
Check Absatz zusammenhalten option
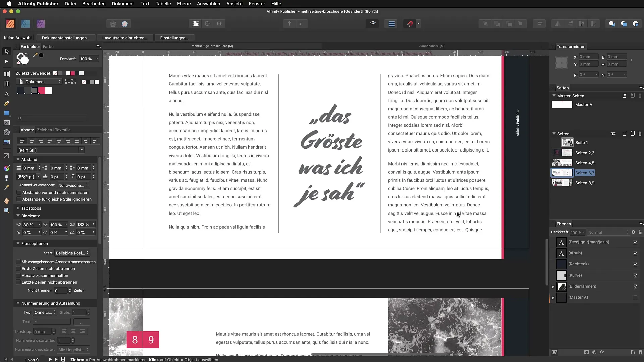(x=18, y=275)
